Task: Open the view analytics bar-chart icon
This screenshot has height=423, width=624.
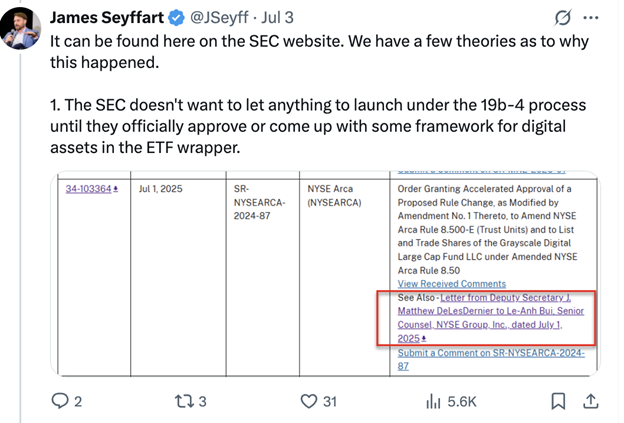Action: tap(434, 401)
